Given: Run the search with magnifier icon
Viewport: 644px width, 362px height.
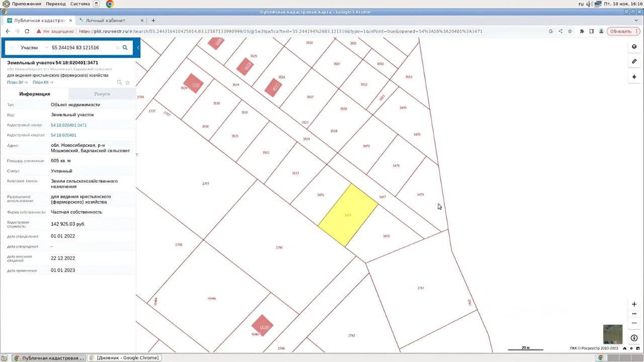Looking at the screenshot, I should [x=125, y=47].
